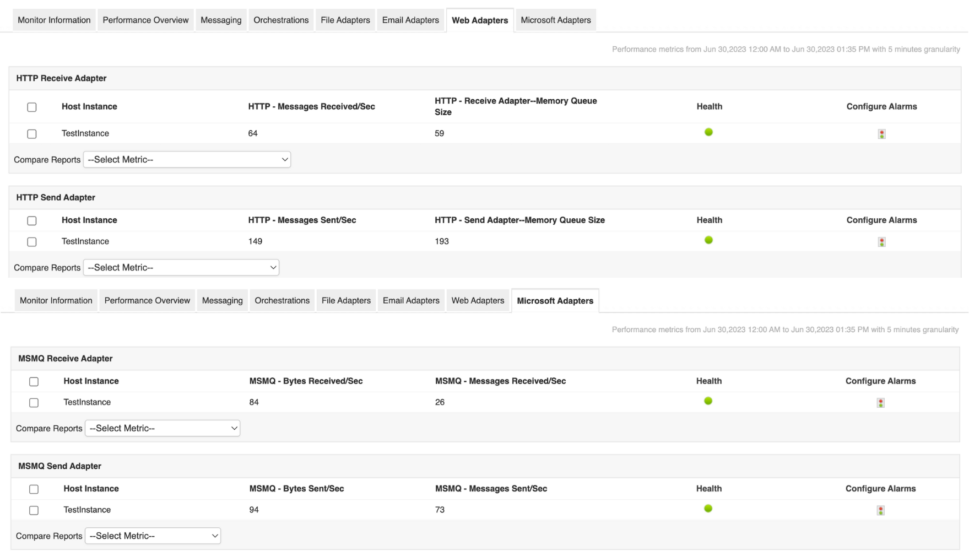
Task: Open alarm configuration for HTTP Receive Adapter TestInstance
Action: click(x=881, y=134)
